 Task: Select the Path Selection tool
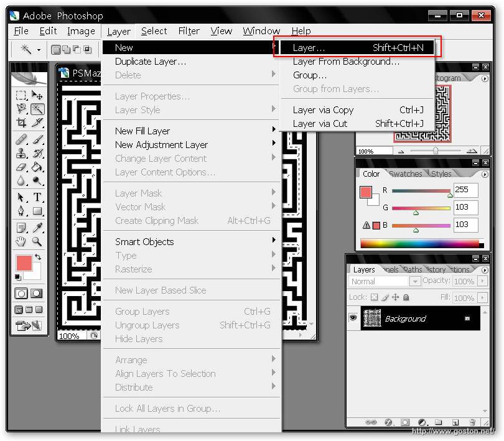tap(21, 197)
